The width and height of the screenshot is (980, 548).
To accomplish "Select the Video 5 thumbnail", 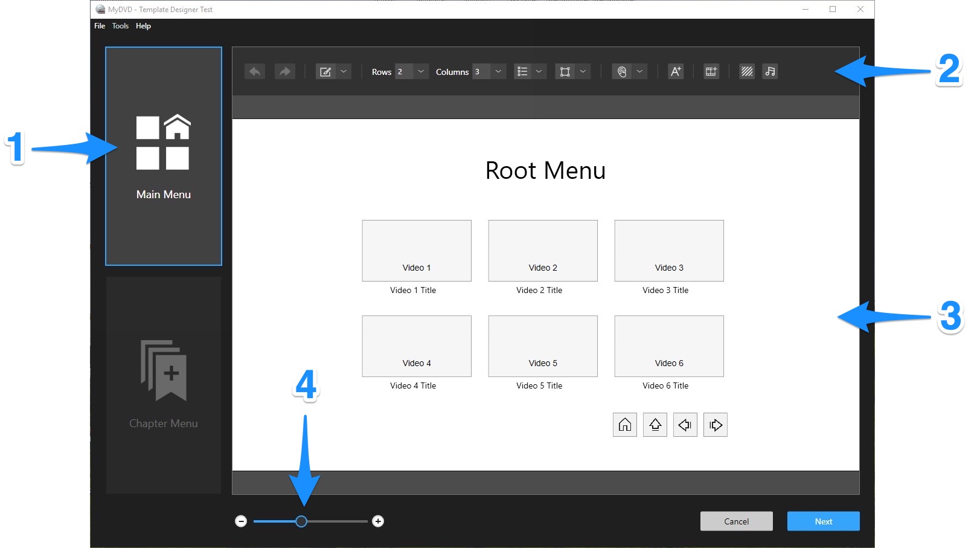I will 543,346.
